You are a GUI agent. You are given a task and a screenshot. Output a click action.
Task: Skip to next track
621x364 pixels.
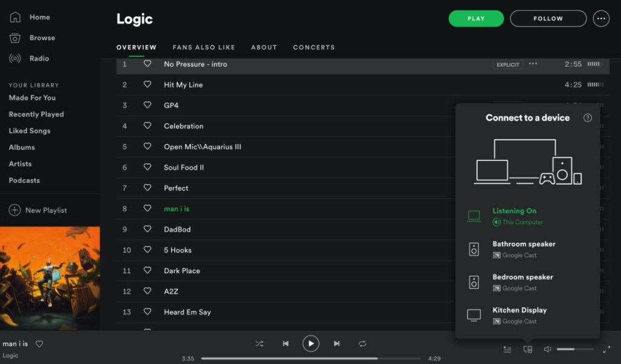337,343
